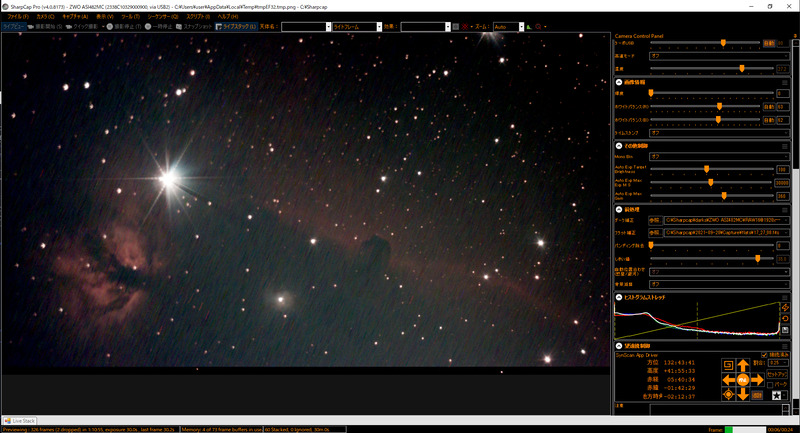The height and width of the screenshot is (433, 800).
Task: Click the red reticle overlay icon in toolbar
Action: [x=465, y=27]
